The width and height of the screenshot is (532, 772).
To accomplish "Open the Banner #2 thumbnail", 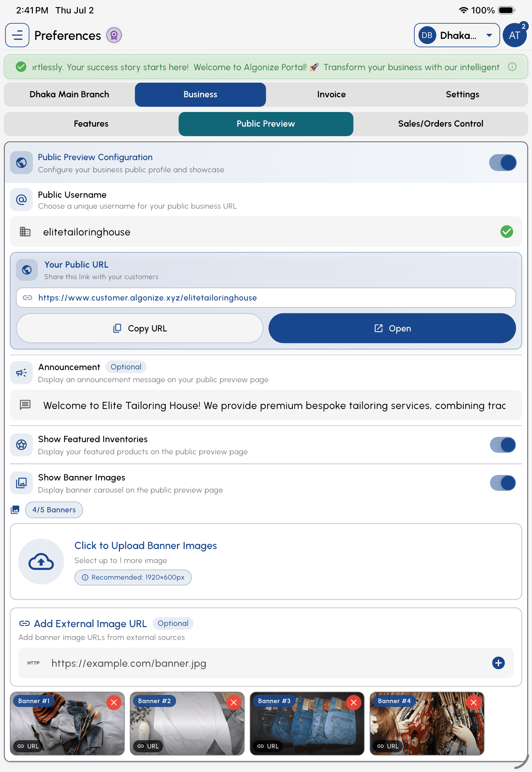I will click(x=187, y=723).
